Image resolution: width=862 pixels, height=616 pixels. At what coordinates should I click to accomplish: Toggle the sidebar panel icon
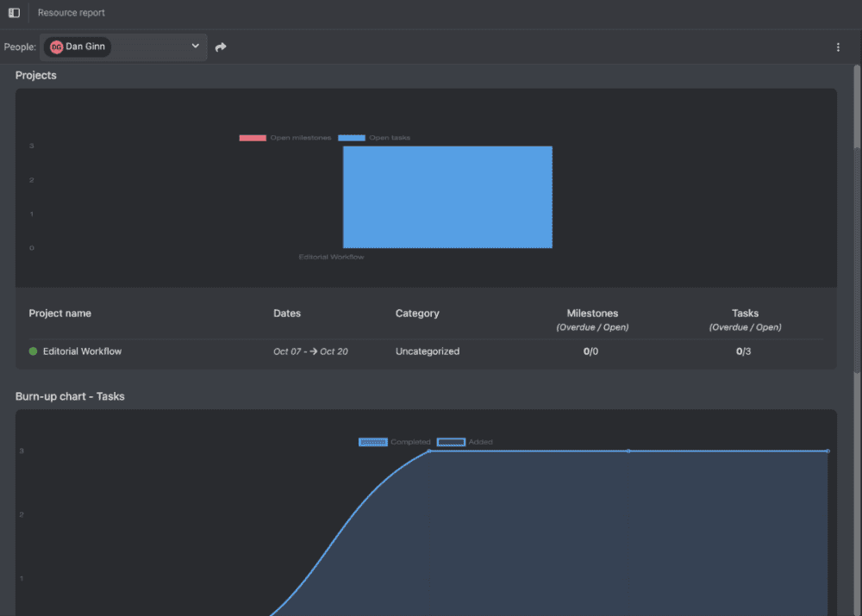pos(15,13)
